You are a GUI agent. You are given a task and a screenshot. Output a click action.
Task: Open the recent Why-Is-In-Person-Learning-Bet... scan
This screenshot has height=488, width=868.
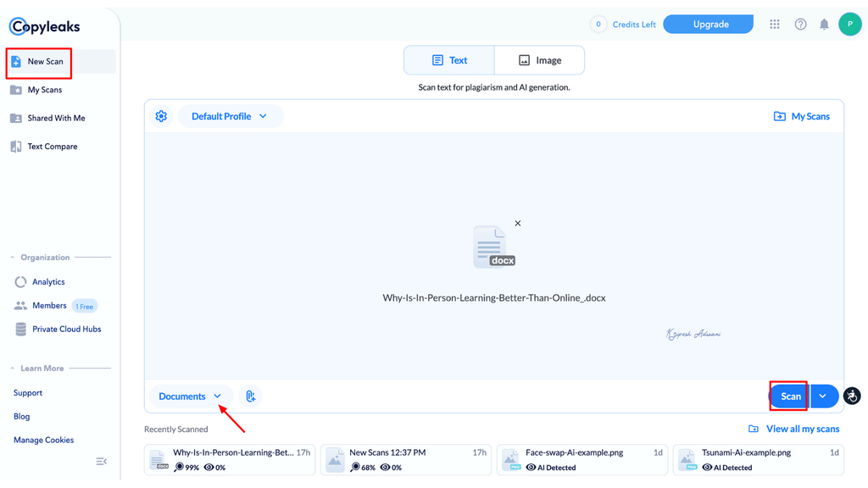[230, 460]
